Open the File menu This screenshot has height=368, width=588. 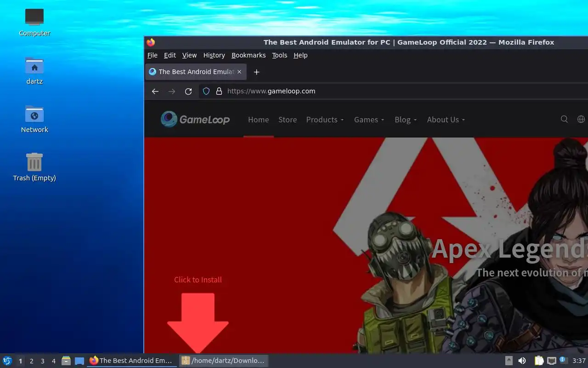pos(153,55)
